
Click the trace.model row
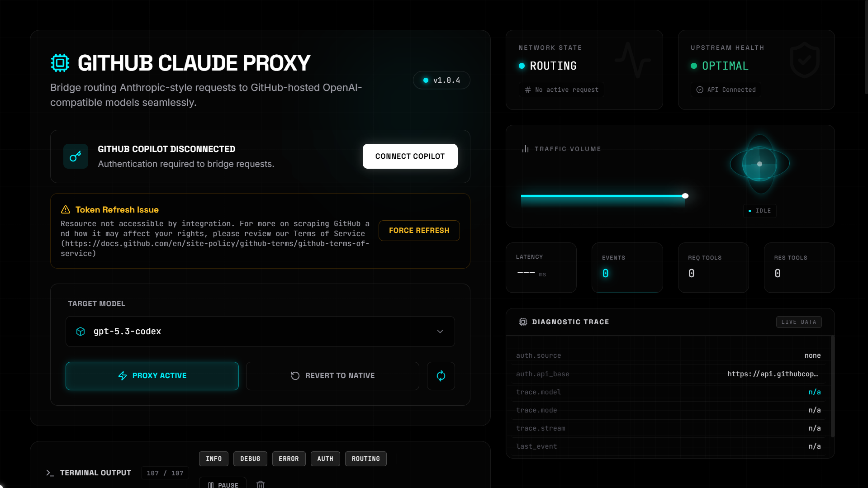[x=669, y=392]
